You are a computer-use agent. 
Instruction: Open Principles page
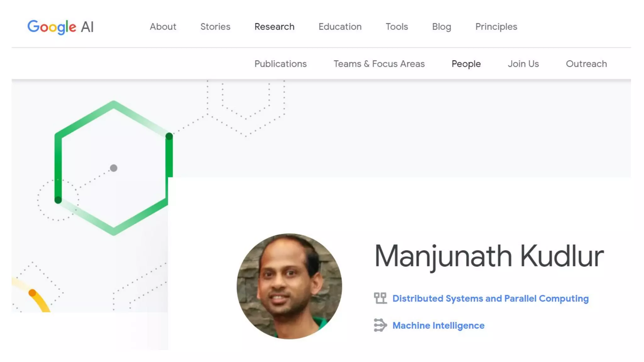tap(496, 27)
